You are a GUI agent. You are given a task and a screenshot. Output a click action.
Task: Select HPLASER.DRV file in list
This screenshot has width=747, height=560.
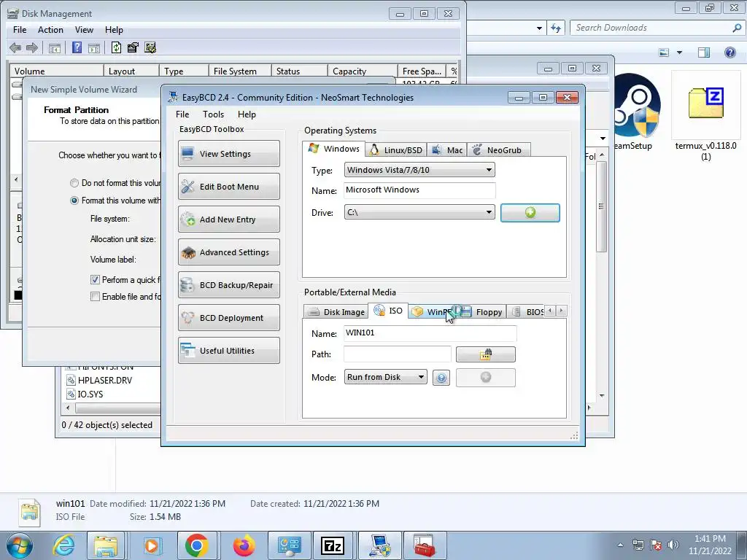(99, 380)
